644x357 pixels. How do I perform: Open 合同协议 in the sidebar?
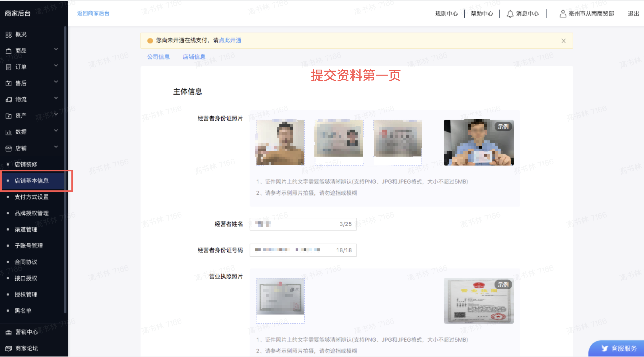click(x=26, y=262)
